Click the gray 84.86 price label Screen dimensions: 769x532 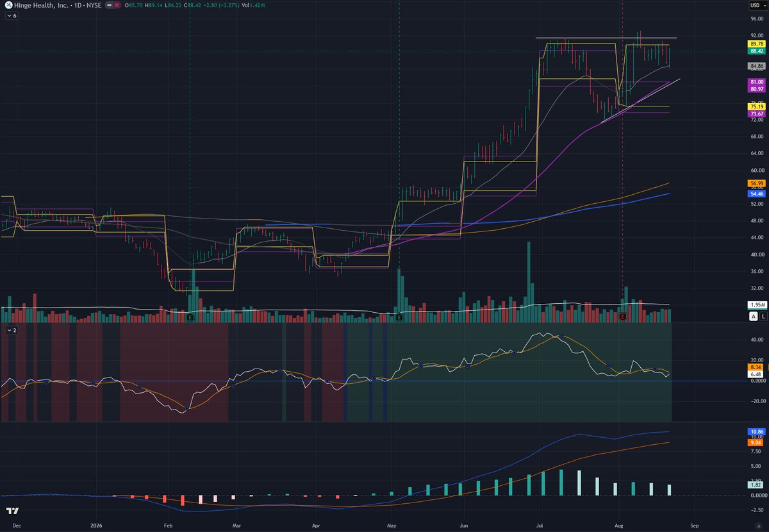[756, 65]
